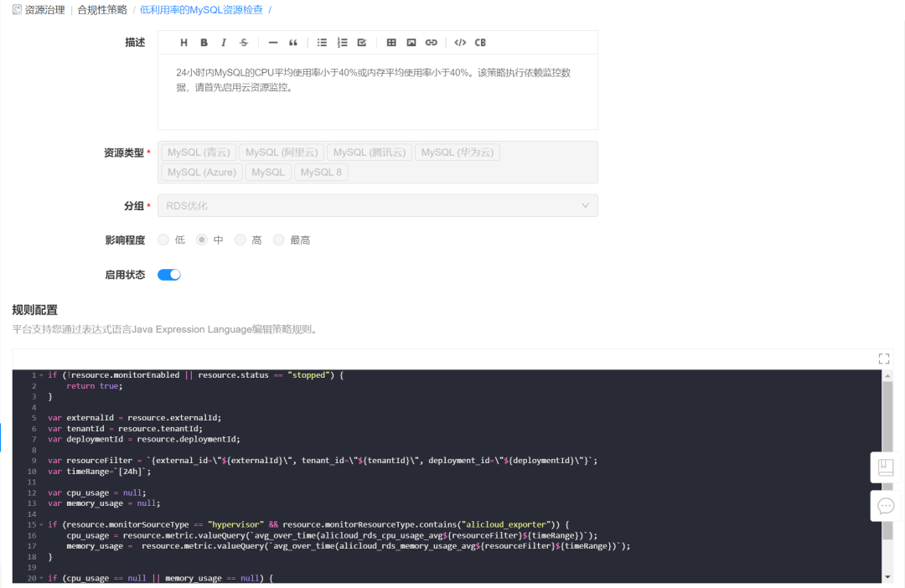Image resolution: width=905 pixels, height=588 pixels.
Task: Insert hyperlink in description editor
Action: click(432, 43)
